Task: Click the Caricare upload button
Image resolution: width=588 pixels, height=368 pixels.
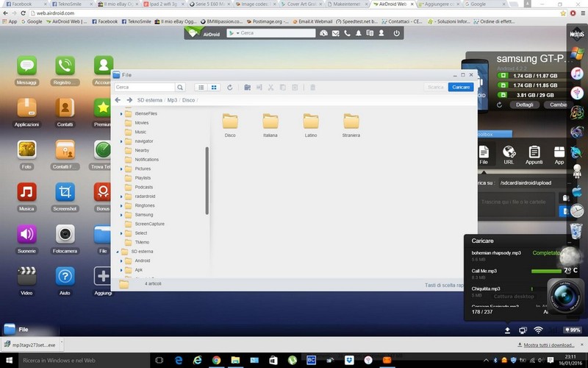Action: pos(461,88)
